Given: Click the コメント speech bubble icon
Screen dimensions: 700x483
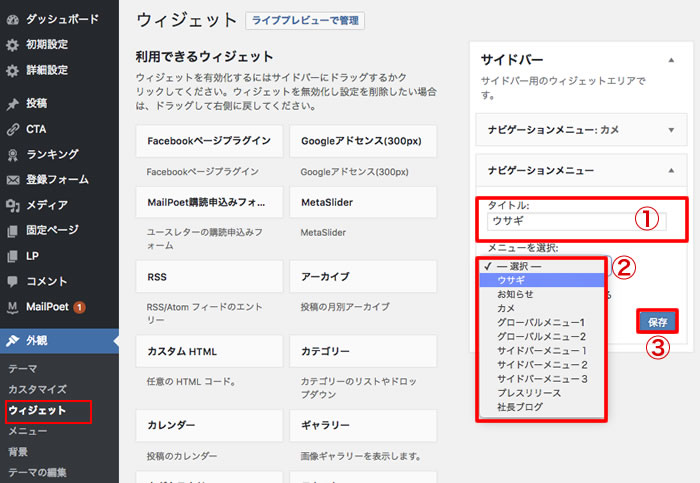Looking at the screenshot, I should [x=12, y=281].
